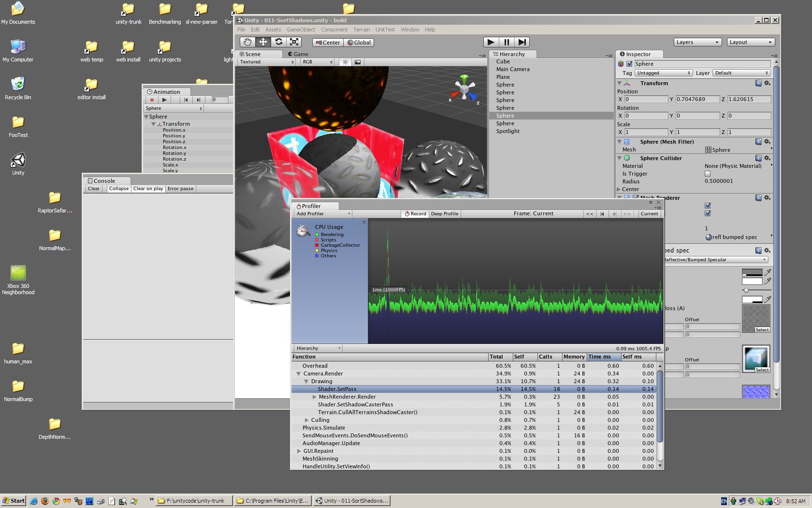Toggle Deep Profile in the Profiler
Viewport: 812px width, 508px height.
coord(445,214)
